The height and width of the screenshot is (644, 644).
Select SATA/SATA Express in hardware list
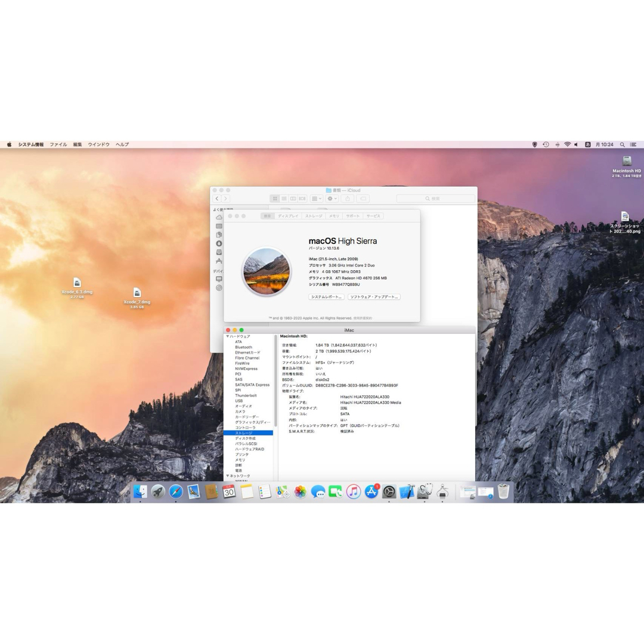tap(252, 385)
